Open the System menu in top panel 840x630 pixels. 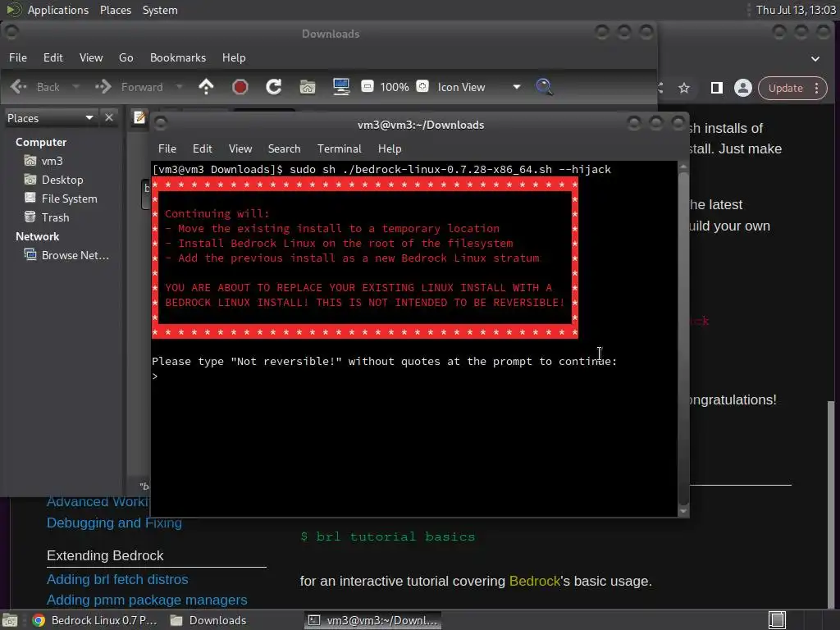[x=160, y=10]
